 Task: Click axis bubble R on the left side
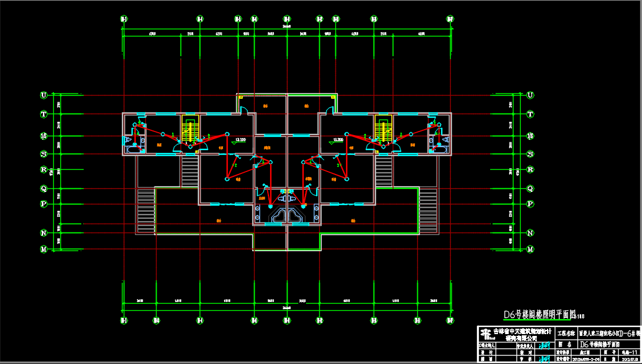[44, 169]
